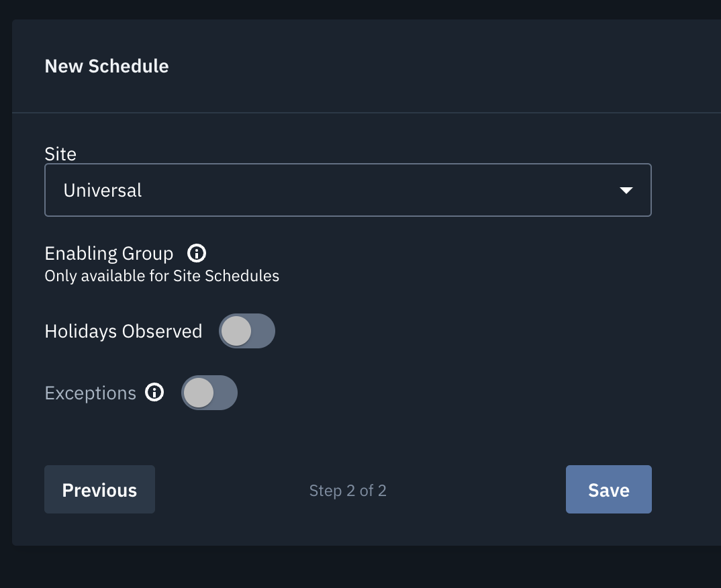Screen dimensions: 721x588
Task: Click the Site dropdown caret arrow
Action: point(626,191)
